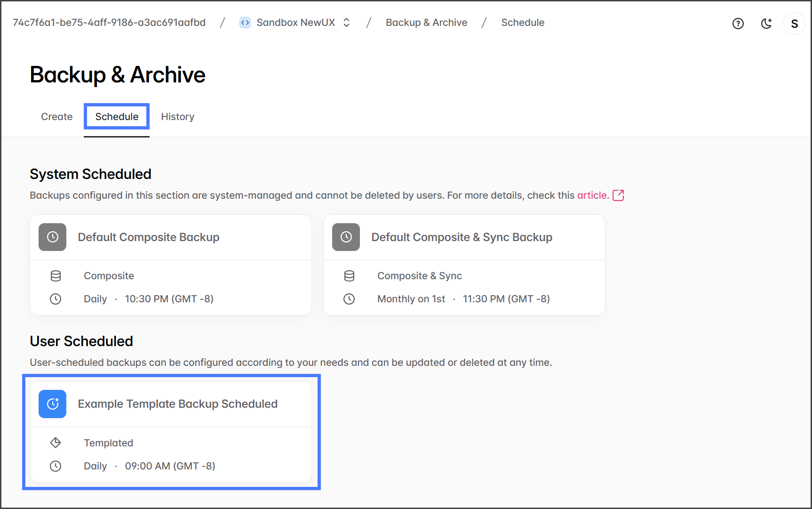Switch to the Create tab
The image size is (812, 509).
56,117
